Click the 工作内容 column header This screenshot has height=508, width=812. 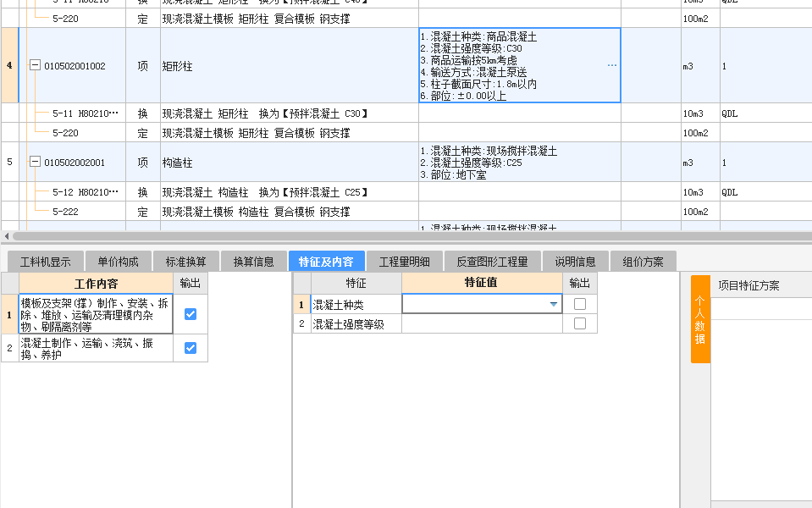(x=97, y=284)
